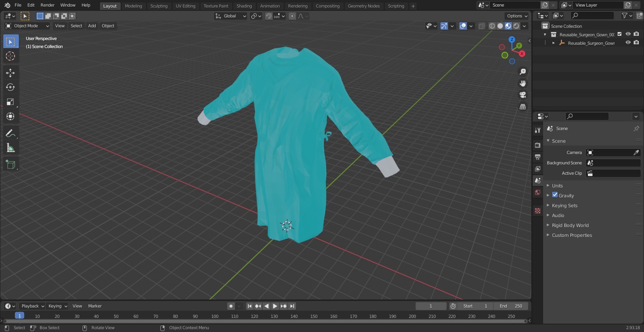Open the Playback dropdown in timeline
The image size is (644, 332).
click(33, 306)
